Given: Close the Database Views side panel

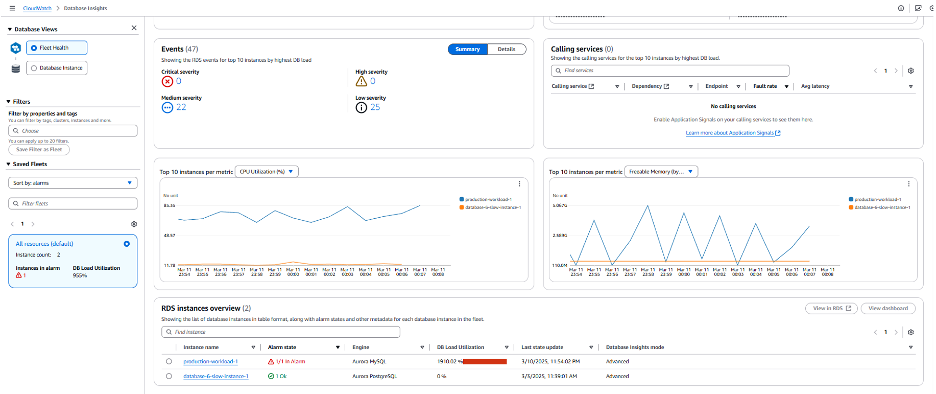Looking at the screenshot, I should tap(134, 28).
